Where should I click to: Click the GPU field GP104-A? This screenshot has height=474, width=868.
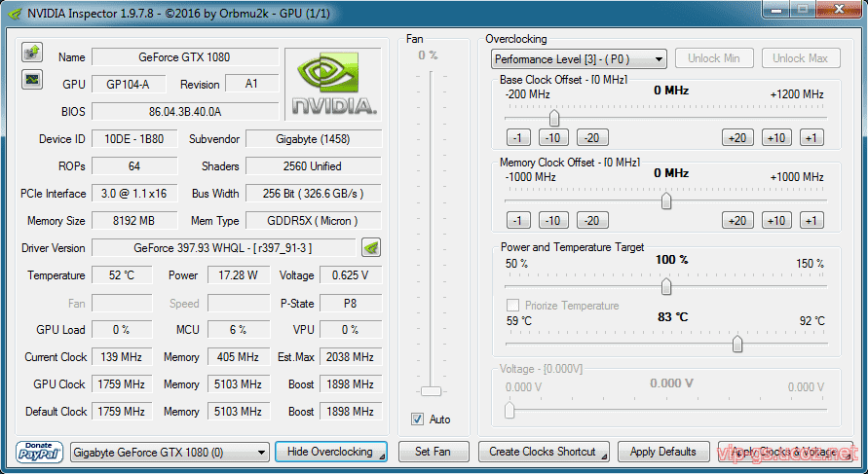click(129, 84)
